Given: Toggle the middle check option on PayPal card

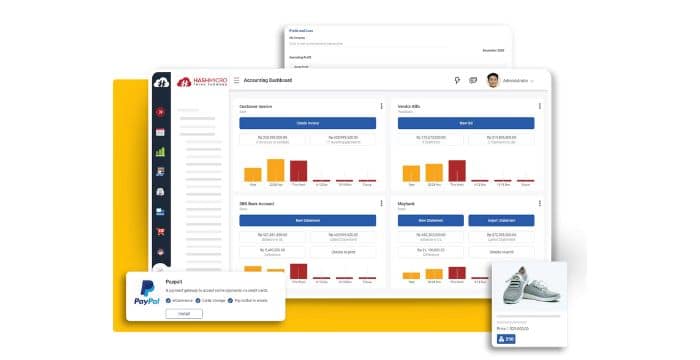Looking at the screenshot, I should click(198, 301).
